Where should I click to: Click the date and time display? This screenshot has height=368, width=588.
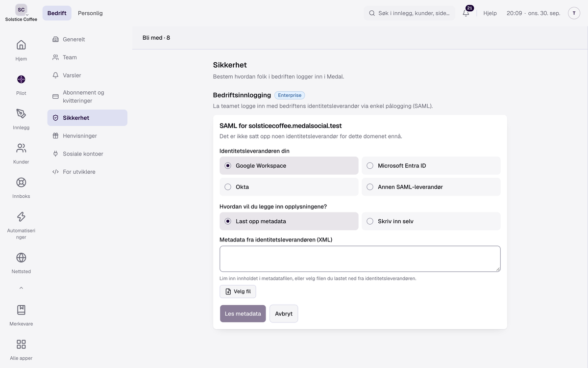[533, 13]
